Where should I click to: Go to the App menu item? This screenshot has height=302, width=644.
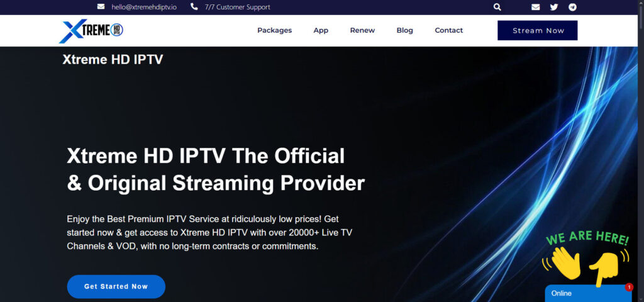click(x=321, y=30)
